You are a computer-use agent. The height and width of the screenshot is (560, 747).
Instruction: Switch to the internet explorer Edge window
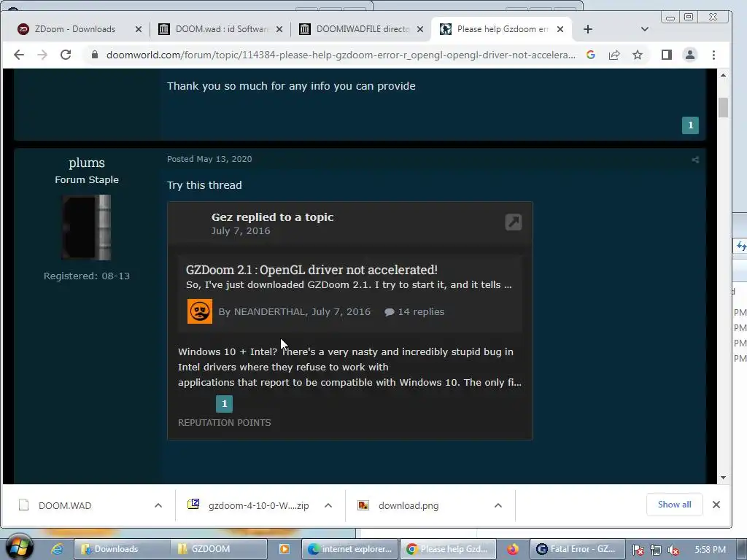click(x=350, y=549)
